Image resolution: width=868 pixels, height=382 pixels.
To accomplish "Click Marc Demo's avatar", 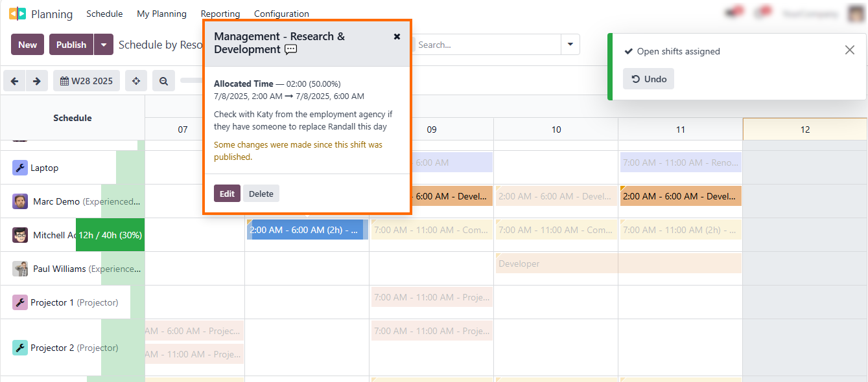I will 19,201.
